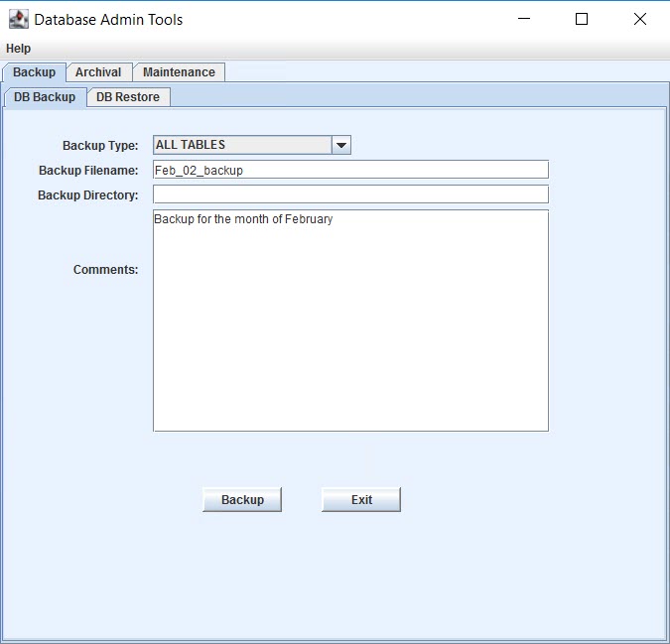This screenshot has width=670, height=644.
Task: Click the Backup Filename label
Action: [88, 171]
